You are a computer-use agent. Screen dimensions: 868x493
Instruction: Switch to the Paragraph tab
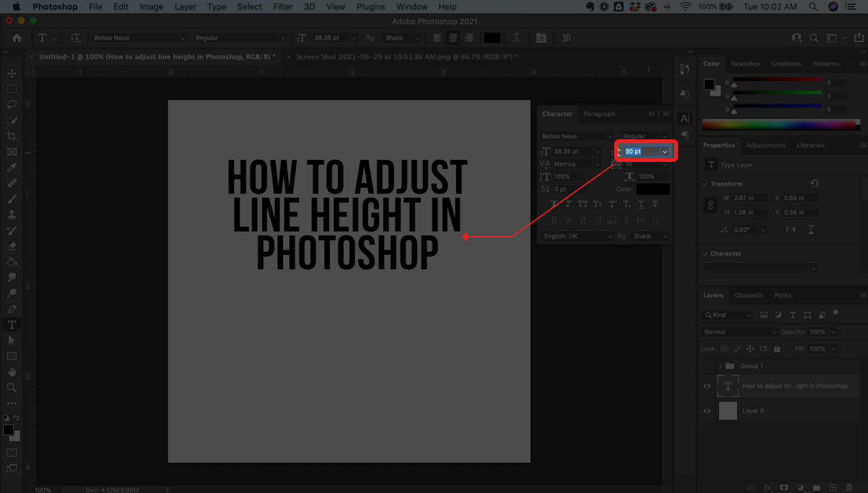point(599,114)
